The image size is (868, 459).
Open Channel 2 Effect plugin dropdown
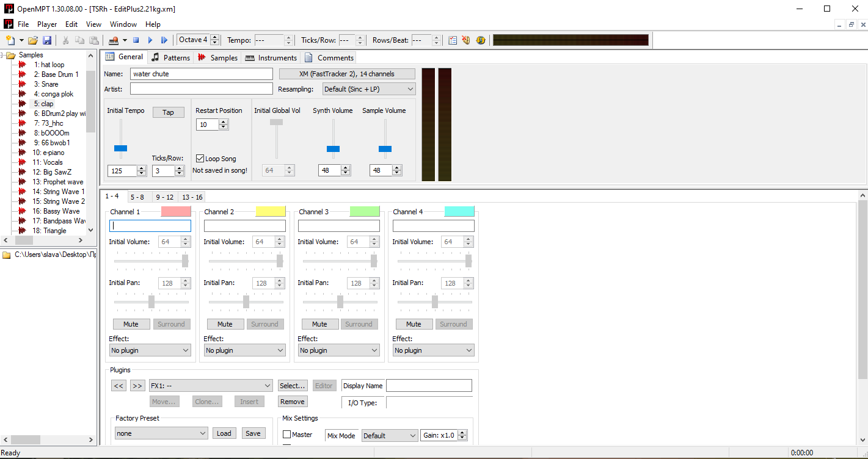point(244,350)
